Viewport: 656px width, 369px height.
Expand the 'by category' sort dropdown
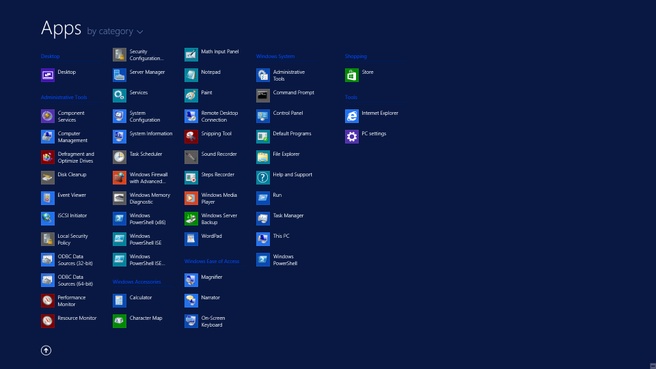[115, 31]
